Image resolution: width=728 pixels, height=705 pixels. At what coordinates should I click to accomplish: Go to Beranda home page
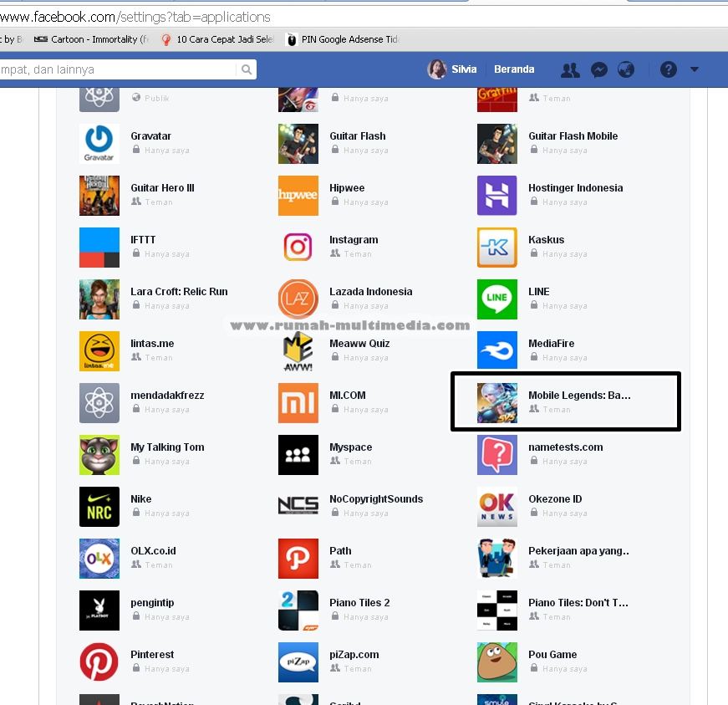(514, 69)
